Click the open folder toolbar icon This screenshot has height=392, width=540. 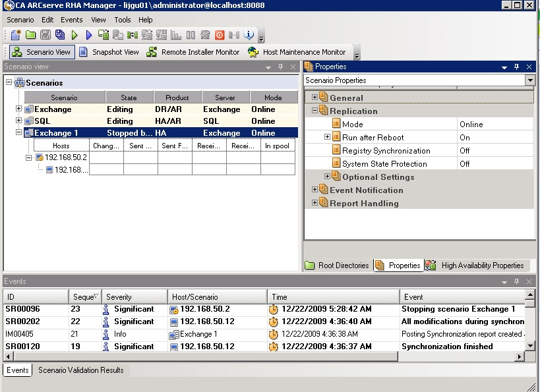pos(30,35)
